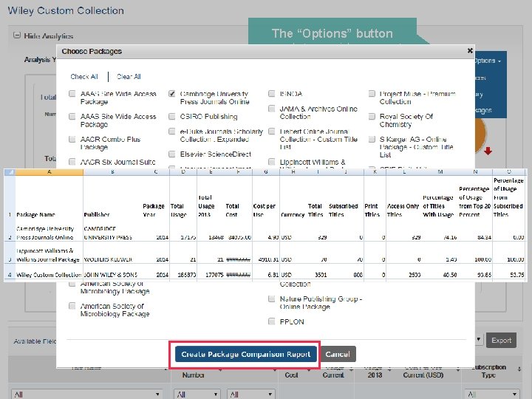Click the Clear All link
This screenshot has height=399, width=532.
coord(129,77)
